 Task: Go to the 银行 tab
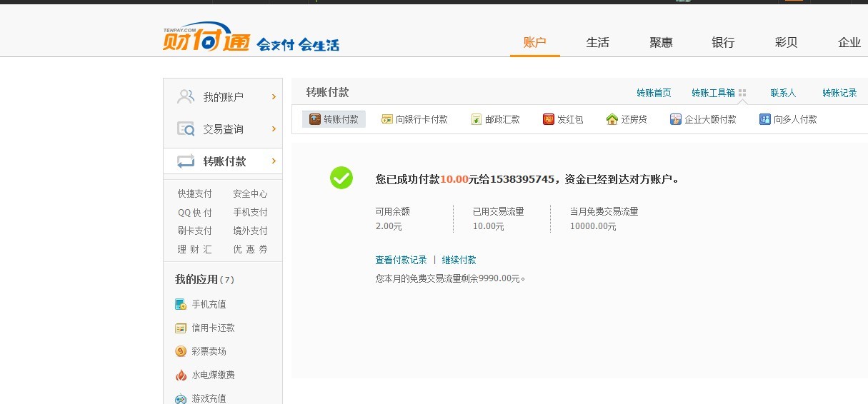pos(723,42)
